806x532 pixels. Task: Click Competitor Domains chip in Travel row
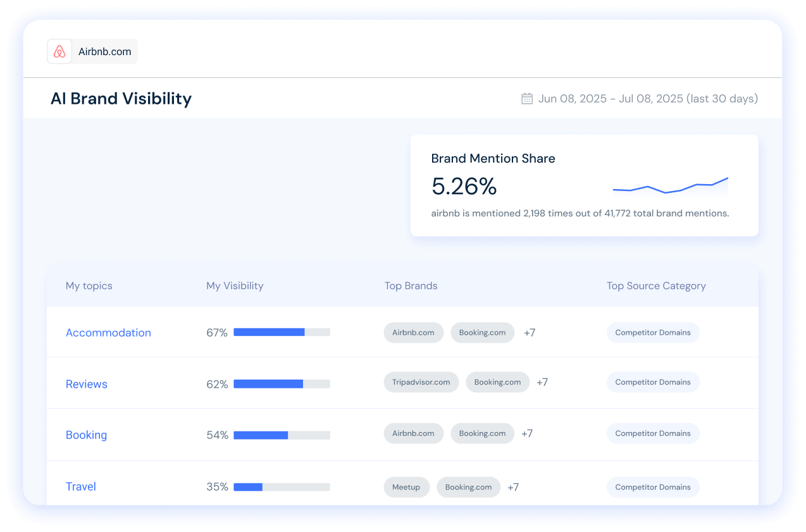(x=653, y=487)
